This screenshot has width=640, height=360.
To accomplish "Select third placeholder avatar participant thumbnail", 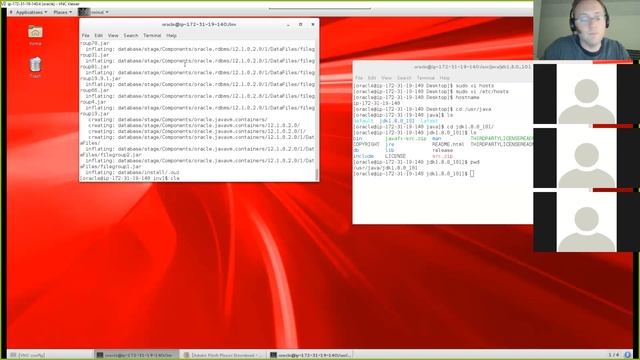I will pos(587,222).
